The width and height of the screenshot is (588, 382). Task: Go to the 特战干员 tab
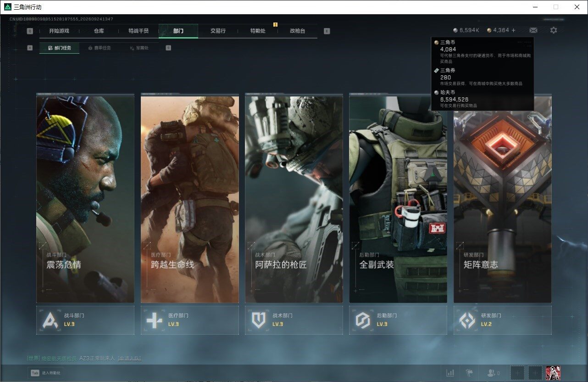click(x=139, y=31)
